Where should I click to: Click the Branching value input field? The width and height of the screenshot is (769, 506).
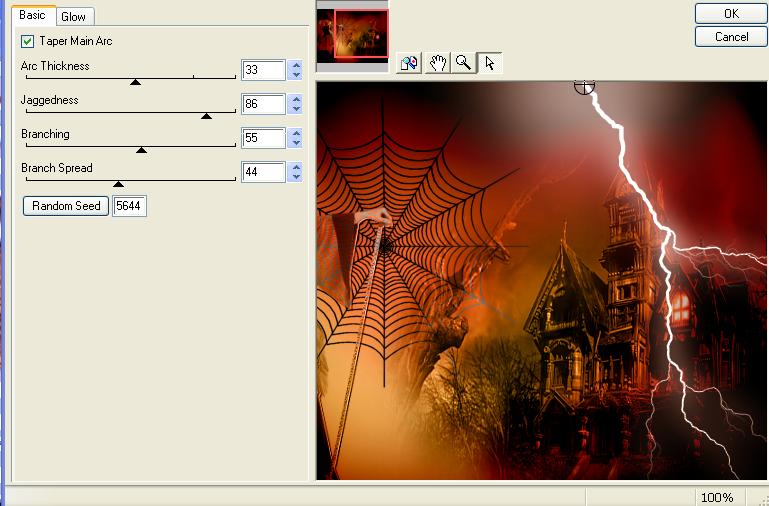click(x=263, y=138)
